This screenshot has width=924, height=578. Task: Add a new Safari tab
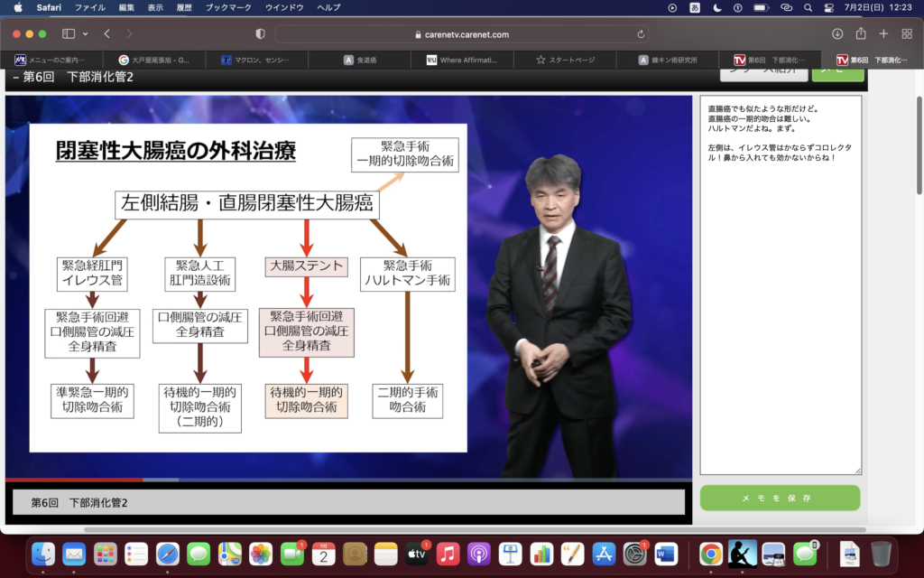click(883, 33)
